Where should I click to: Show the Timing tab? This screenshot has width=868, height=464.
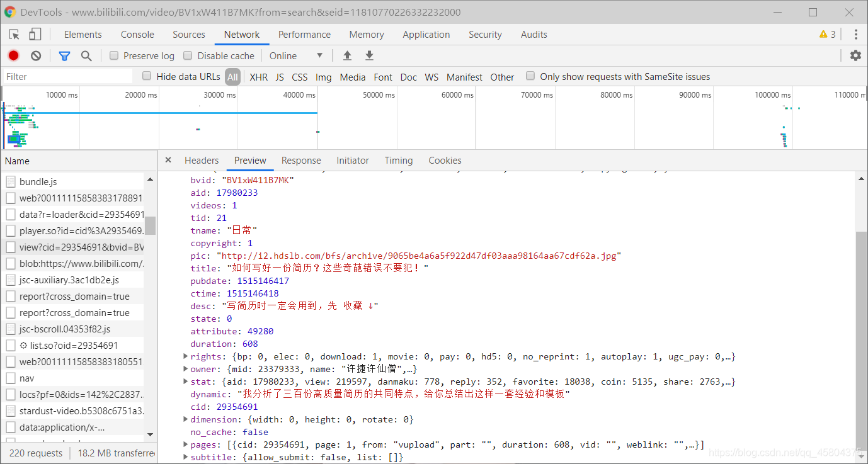399,161
